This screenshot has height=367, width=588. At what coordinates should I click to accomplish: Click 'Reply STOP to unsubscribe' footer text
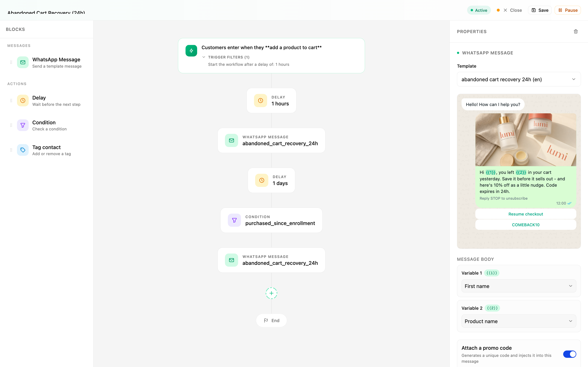point(503,198)
